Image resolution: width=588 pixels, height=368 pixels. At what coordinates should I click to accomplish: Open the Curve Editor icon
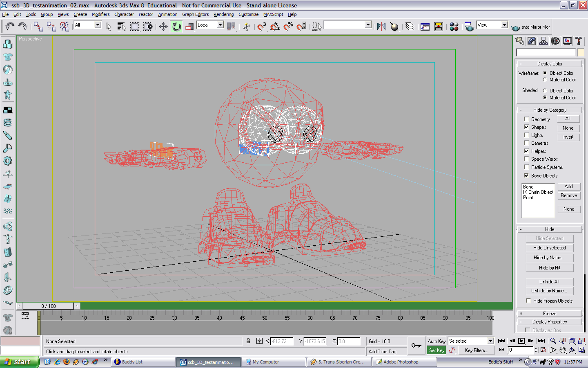tap(425, 27)
